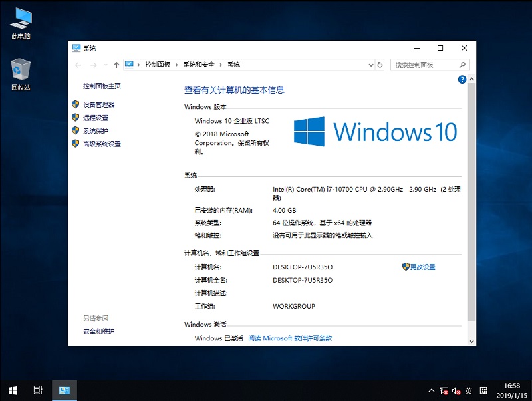
Task: Click the blue help question mark icon
Action: [462, 79]
